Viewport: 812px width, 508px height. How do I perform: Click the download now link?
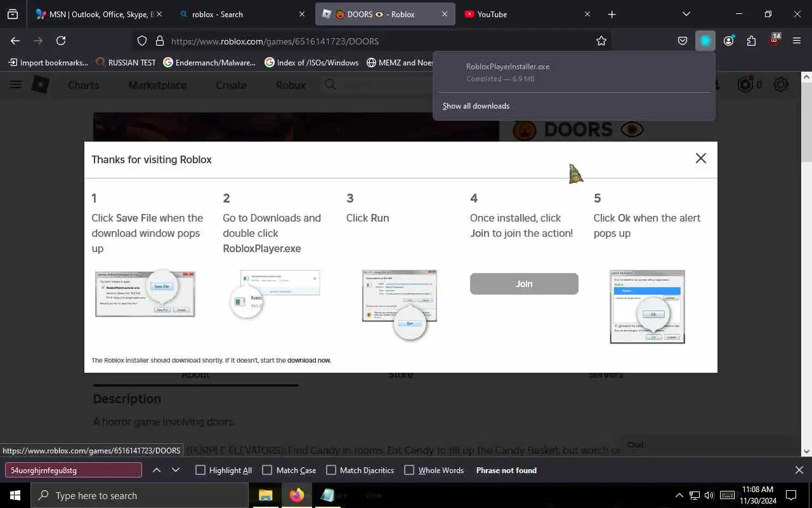tap(309, 361)
